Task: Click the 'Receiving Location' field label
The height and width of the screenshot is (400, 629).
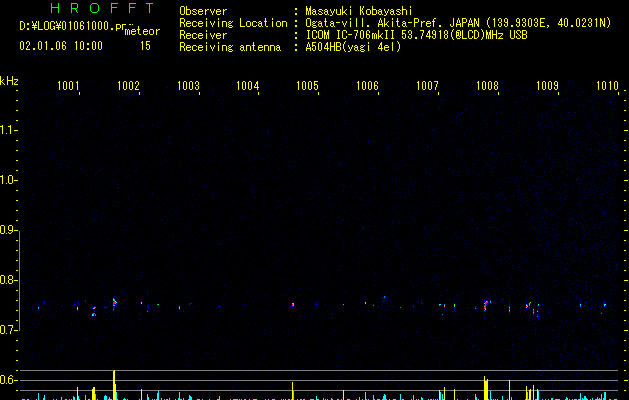Action: [233, 23]
